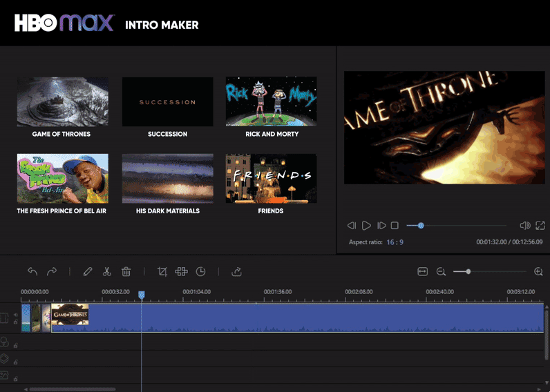550x392 pixels.
Task: Click the blue timeline playhead marker
Action: tap(142, 295)
